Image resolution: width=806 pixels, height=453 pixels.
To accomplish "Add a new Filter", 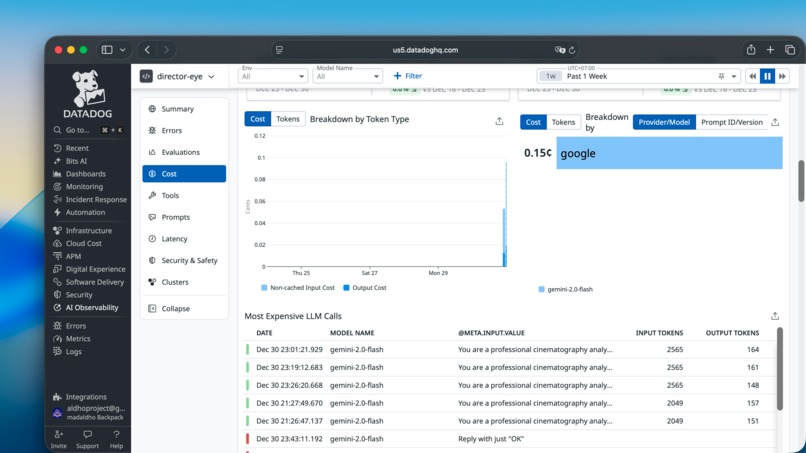I will pos(408,76).
